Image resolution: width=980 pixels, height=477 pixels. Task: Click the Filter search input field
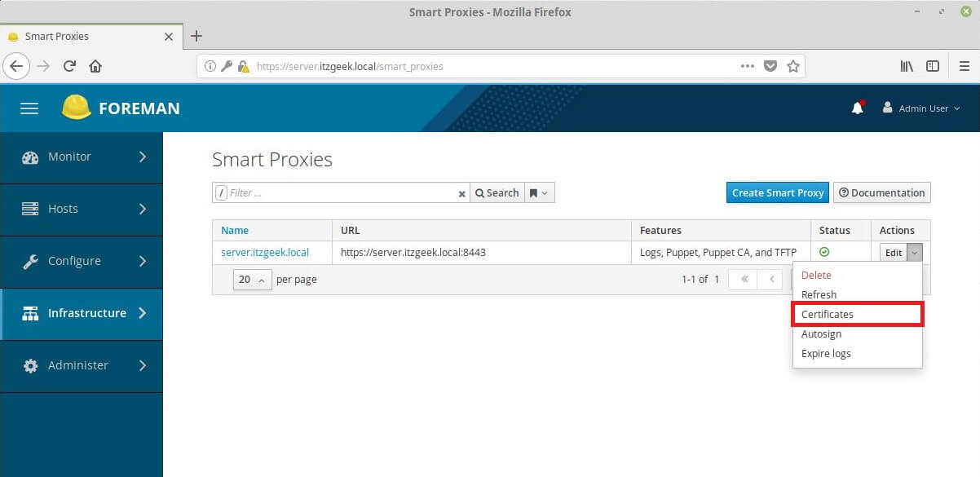tap(341, 192)
